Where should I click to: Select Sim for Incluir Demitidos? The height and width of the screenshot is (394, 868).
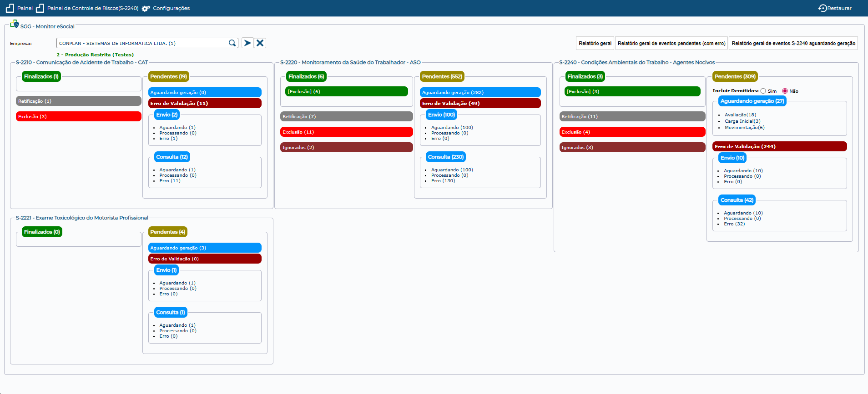click(x=763, y=91)
